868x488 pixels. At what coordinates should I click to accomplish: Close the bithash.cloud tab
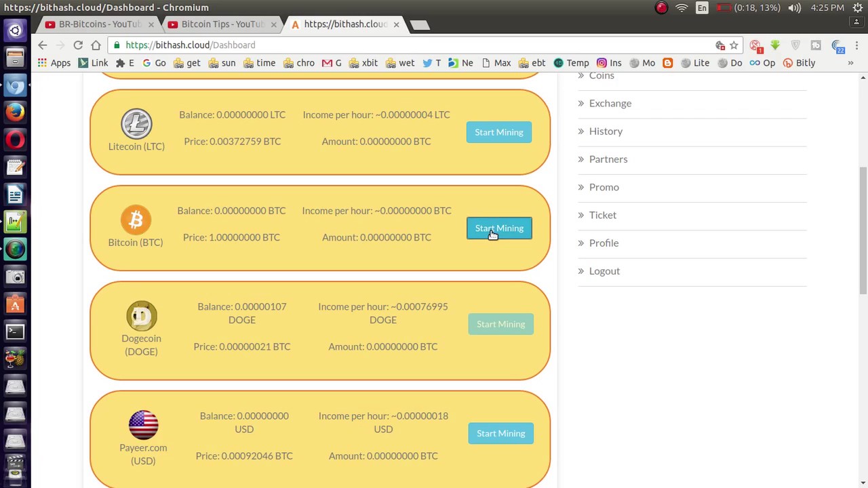396,24
